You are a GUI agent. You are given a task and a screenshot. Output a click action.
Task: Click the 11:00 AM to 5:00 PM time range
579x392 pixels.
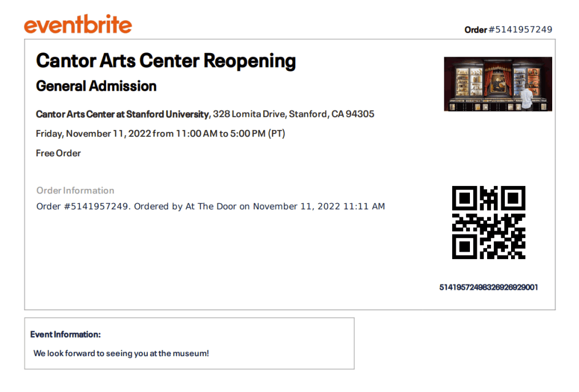tap(220, 134)
